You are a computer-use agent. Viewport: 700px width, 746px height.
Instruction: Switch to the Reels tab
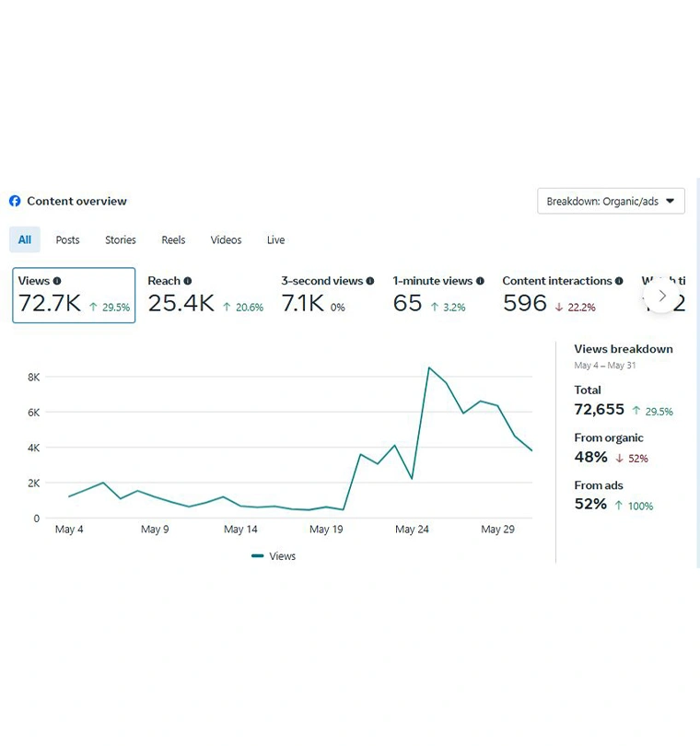173,239
